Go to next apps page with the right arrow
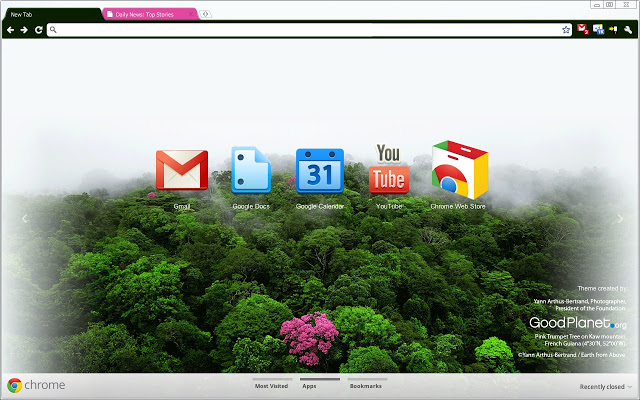The height and width of the screenshot is (400, 640). tap(620, 219)
